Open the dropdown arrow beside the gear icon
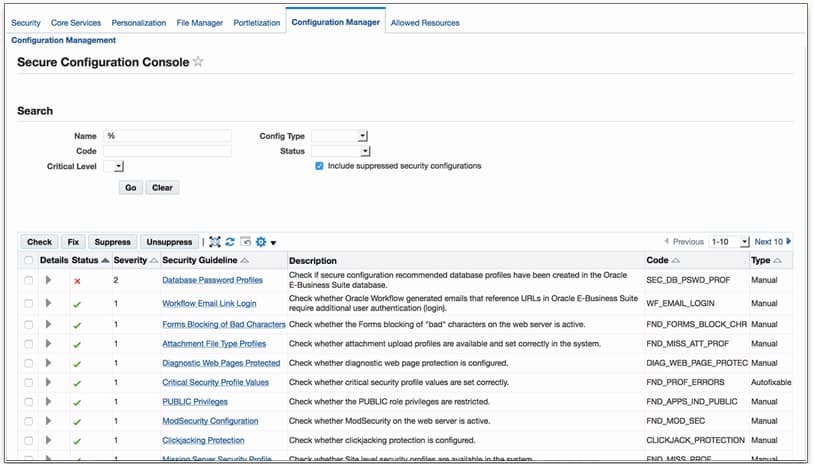Screen dimensions: 813x464 [x=273, y=243]
